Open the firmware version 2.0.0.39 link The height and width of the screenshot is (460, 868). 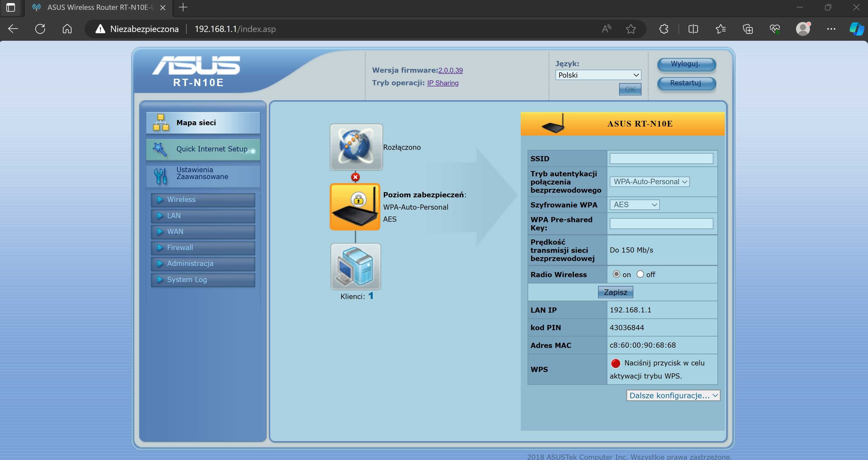pyautogui.click(x=450, y=70)
